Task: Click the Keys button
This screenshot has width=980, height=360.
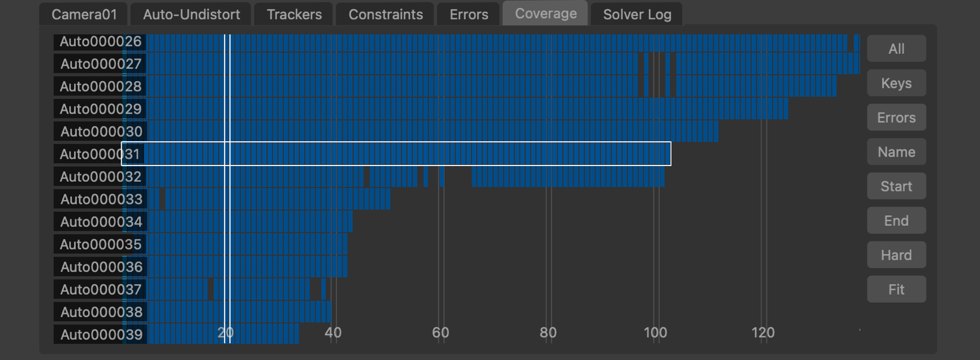Action: pos(896,83)
